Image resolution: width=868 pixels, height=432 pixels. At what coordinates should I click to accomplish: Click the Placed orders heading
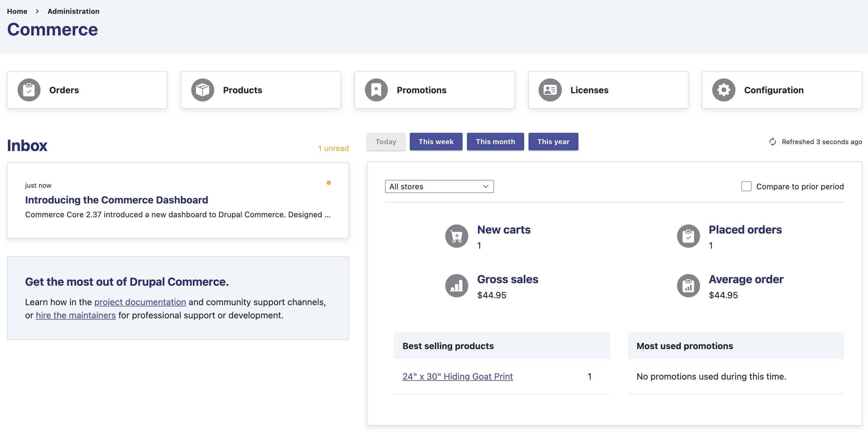tap(745, 230)
